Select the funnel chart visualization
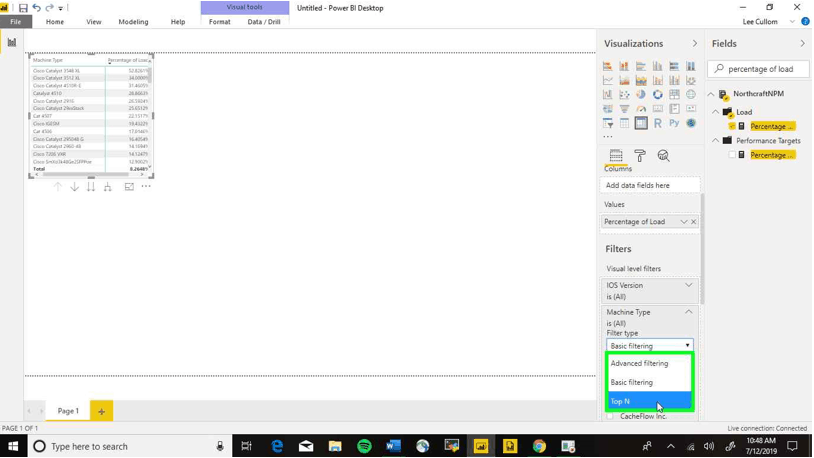The width and height of the screenshot is (814, 458). [624, 109]
